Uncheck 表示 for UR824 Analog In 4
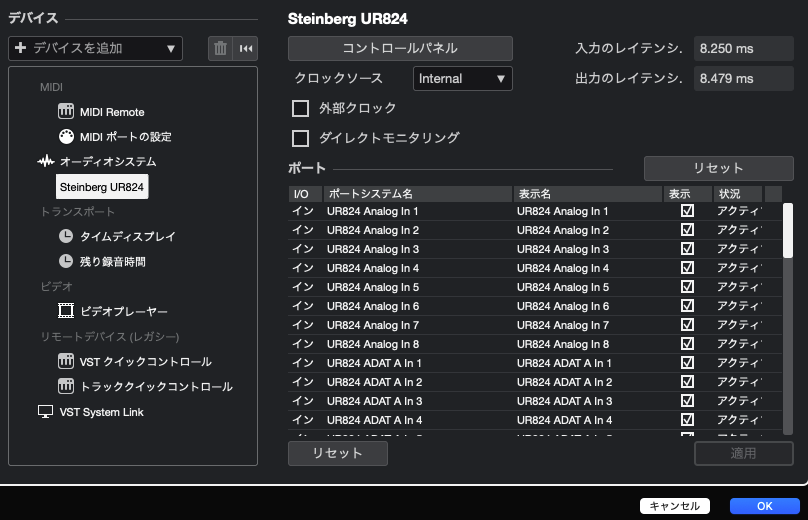This screenshot has height=520, width=808. 687,268
